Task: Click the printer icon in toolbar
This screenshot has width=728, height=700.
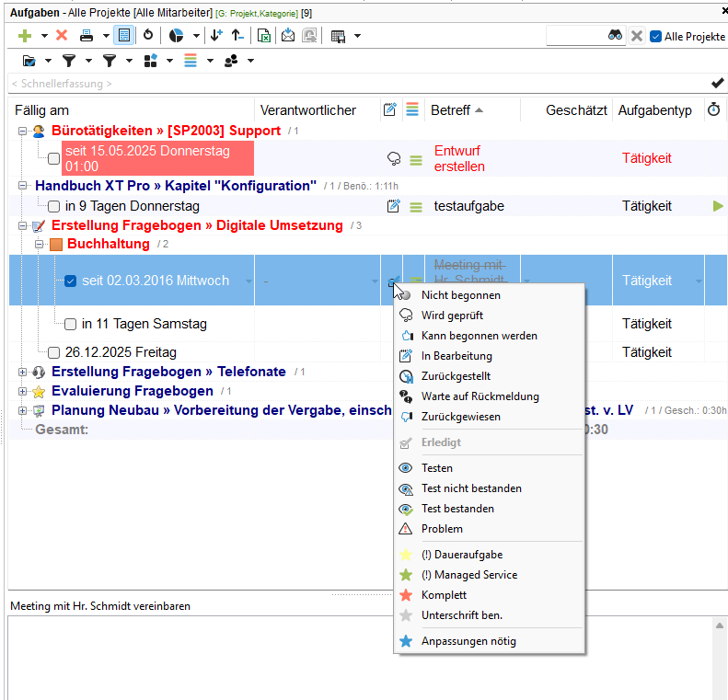Action: coord(86,36)
